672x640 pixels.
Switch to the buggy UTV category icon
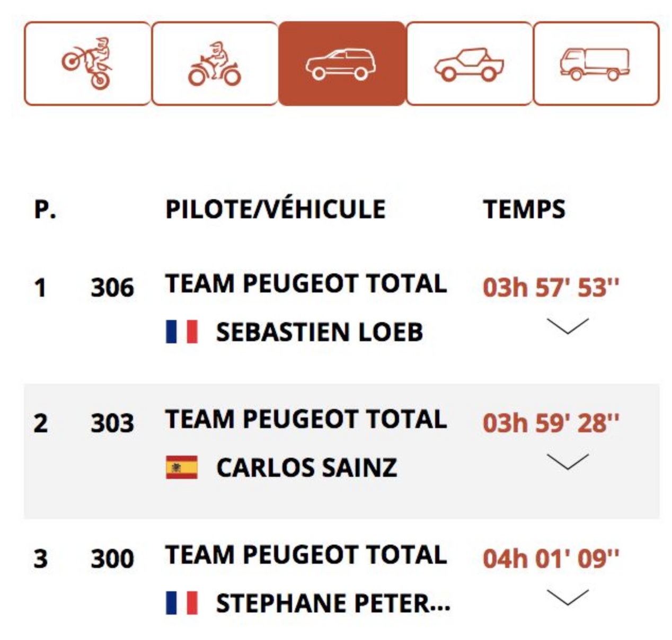(469, 64)
